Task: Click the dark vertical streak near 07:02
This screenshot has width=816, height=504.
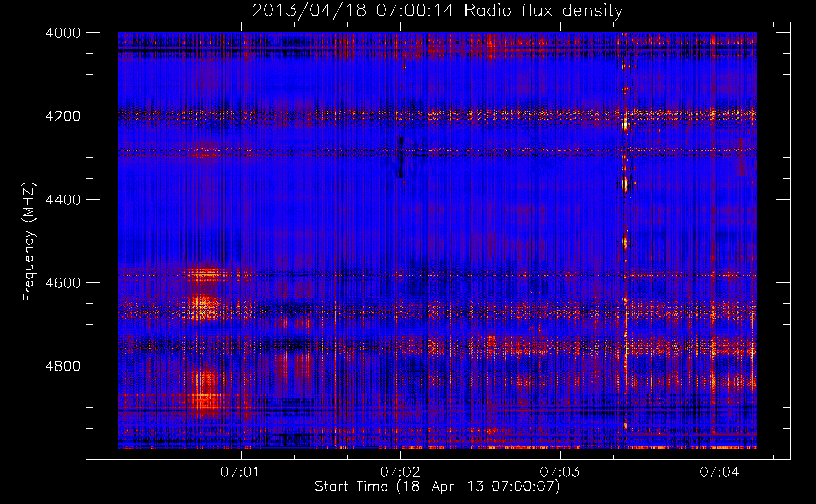Action: point(401,156)
